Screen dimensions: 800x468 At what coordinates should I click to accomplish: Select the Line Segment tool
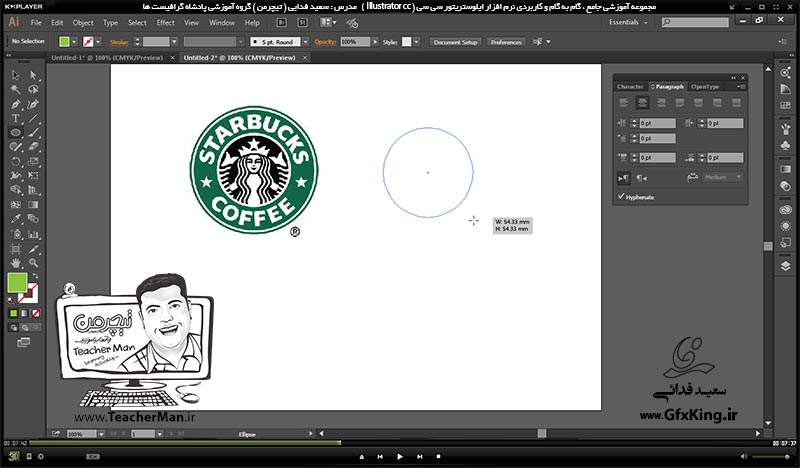(33, 118)
